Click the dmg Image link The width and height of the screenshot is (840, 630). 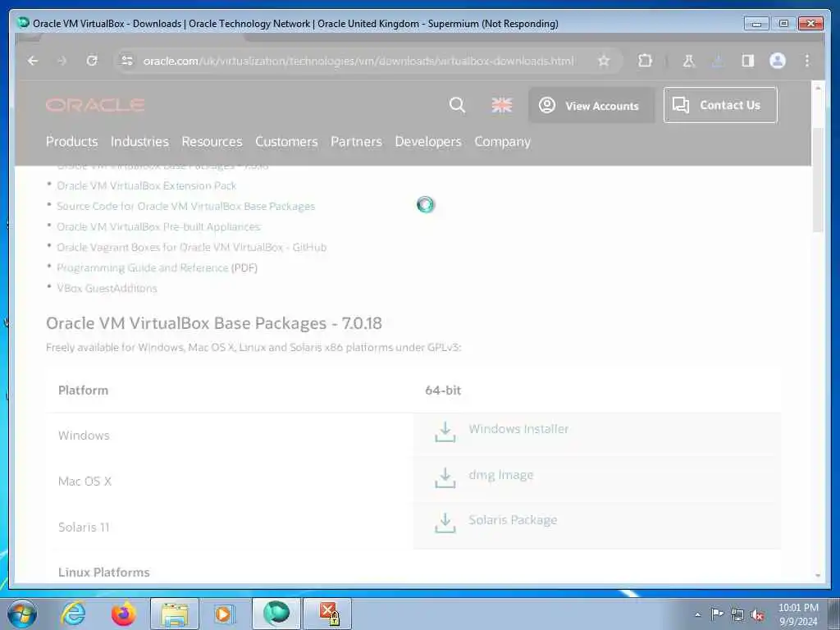coord(501,475)
